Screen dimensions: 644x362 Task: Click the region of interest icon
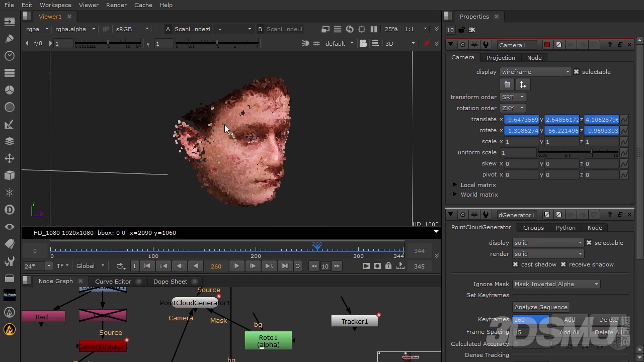pos(362,29)
